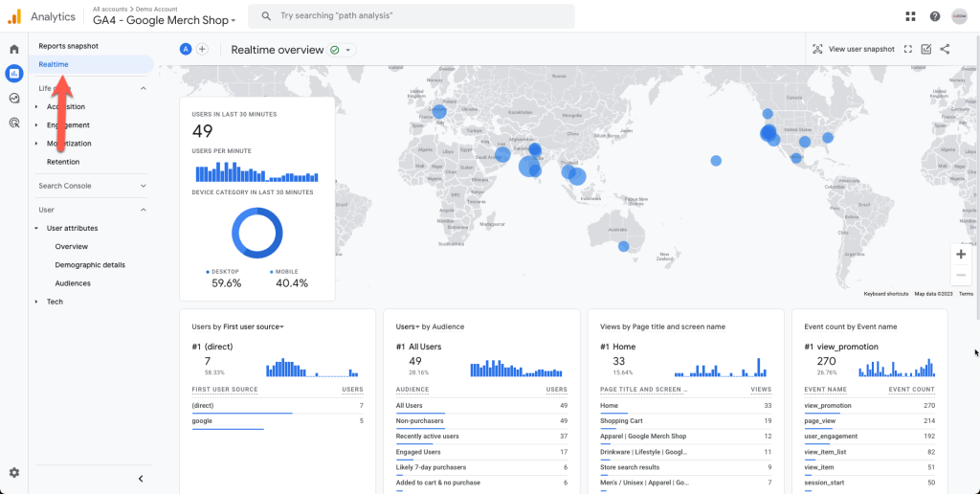Click the Google Analytics logo
The image size is (980, 494).
click(x=14, y=16)
